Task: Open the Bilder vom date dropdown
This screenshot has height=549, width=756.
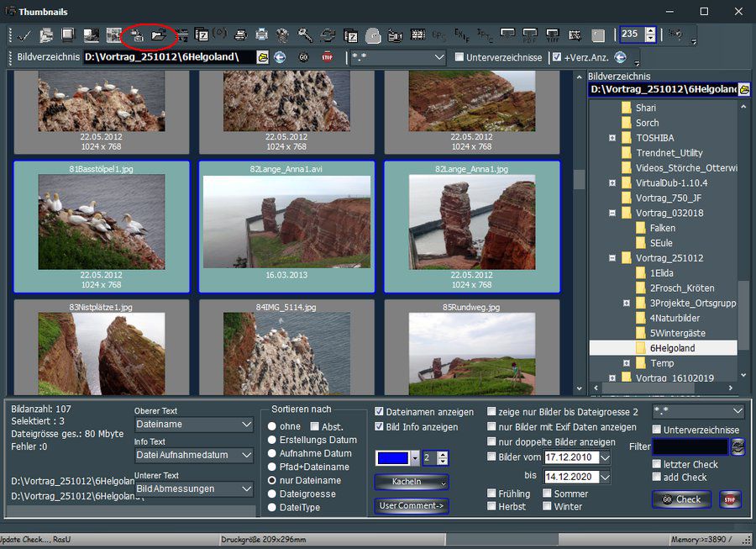Action: 605,457
